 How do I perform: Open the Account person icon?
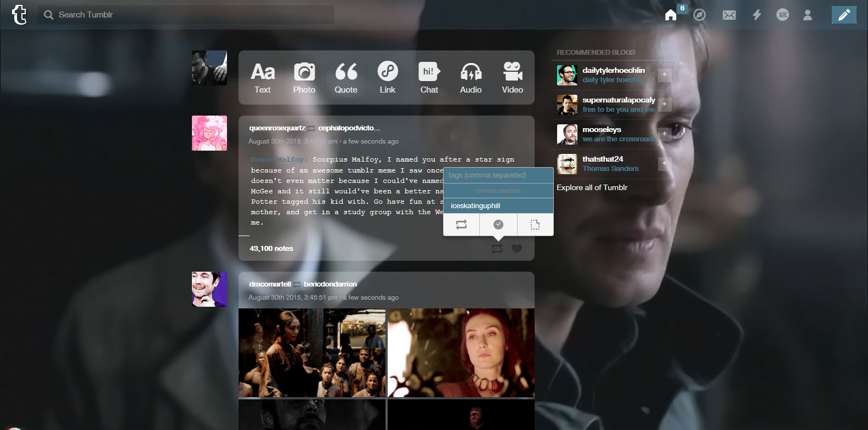(x=808, y=15)
